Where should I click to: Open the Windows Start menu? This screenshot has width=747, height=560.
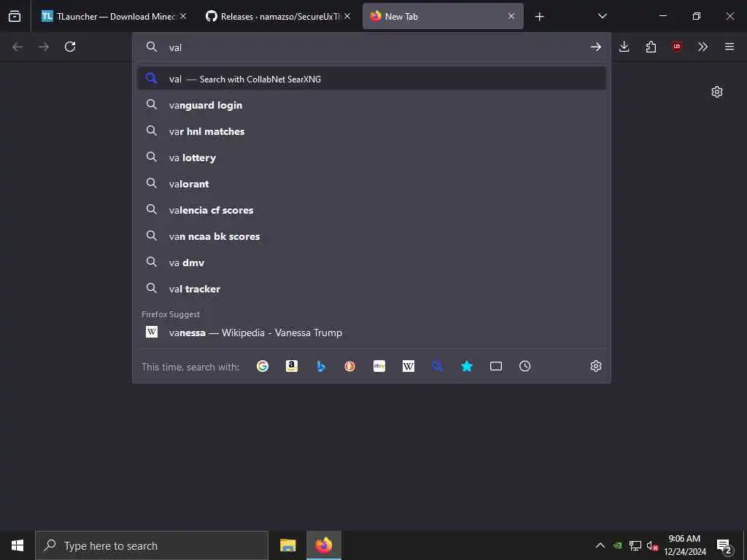18,545
